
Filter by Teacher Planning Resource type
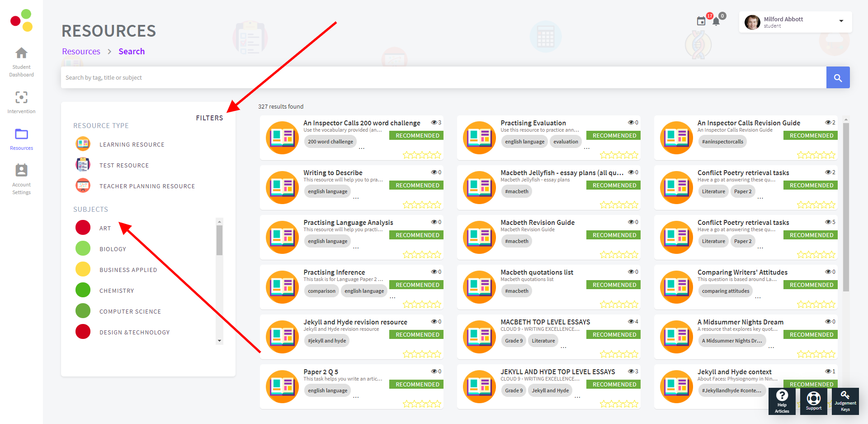pos(147,186)
